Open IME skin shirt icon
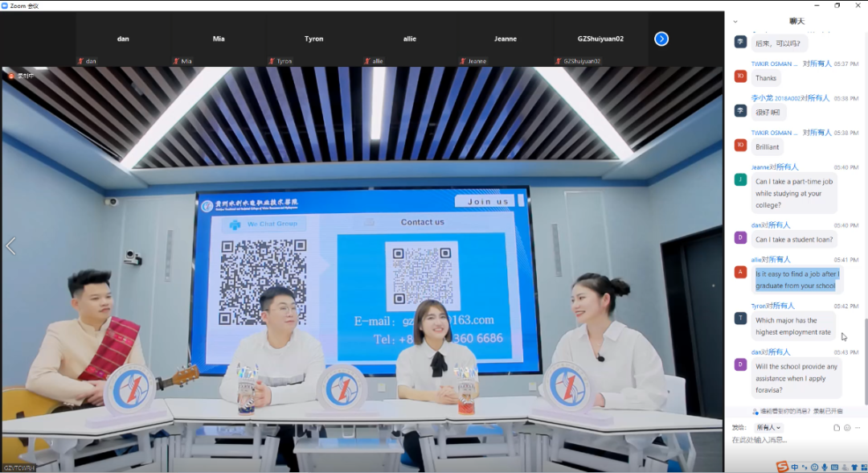This screenshot has height=473, width=868. click(x=854, y=467)
